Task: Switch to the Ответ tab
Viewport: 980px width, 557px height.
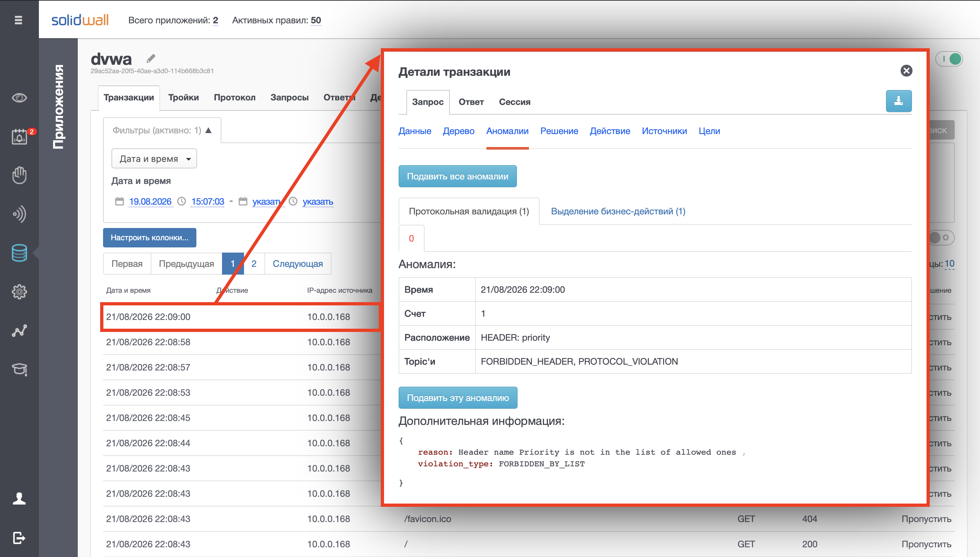Action: tap(471, 102)
